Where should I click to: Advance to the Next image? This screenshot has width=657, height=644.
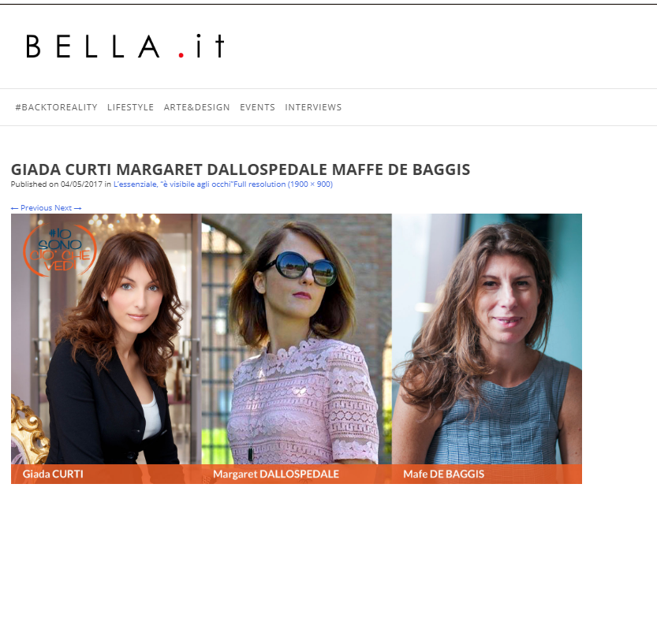pos(68,207)
